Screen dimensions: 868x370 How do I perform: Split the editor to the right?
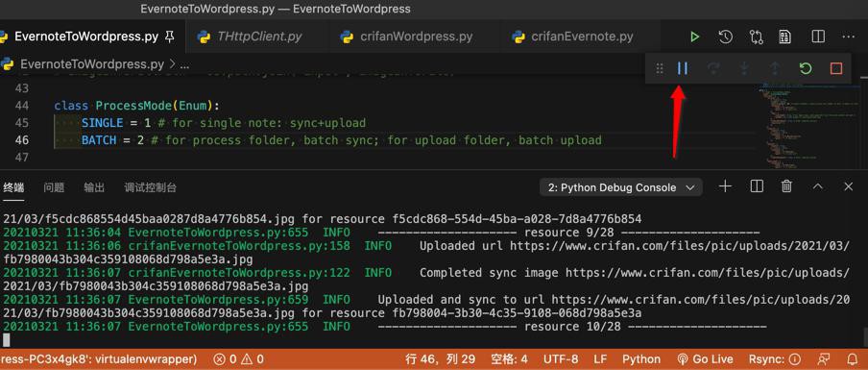pos(818,37)
